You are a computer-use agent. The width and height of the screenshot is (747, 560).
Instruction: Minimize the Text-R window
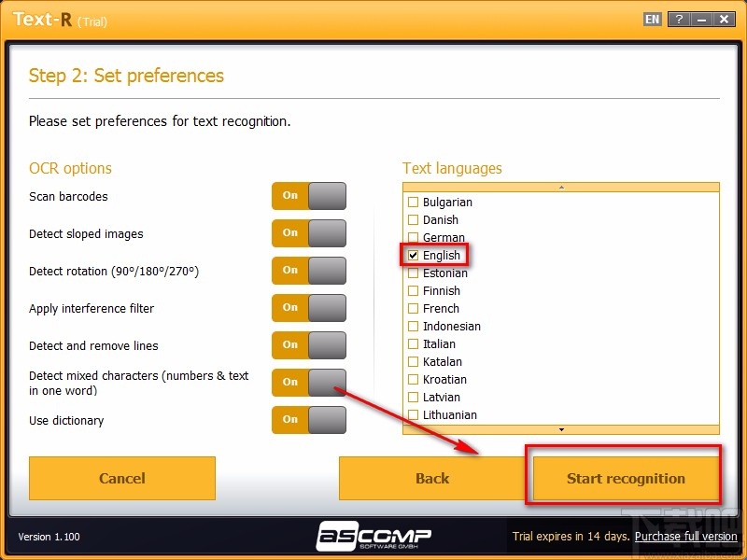point(702,19)
